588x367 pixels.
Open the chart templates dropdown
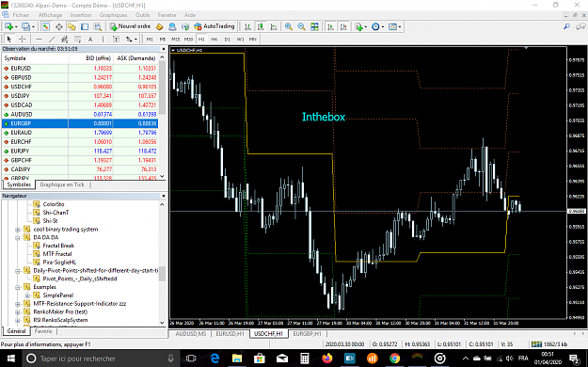click(x=394, y=26)
